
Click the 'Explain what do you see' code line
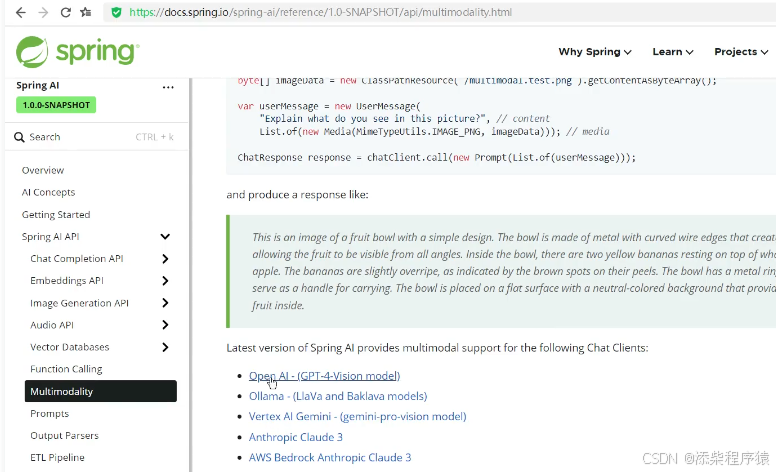pos(404,119)
